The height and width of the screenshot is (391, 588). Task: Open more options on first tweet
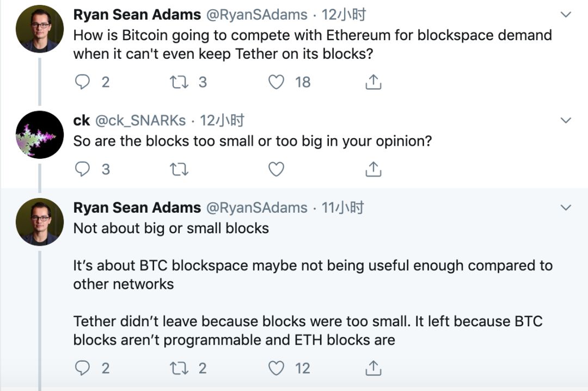tap(566, 15)
